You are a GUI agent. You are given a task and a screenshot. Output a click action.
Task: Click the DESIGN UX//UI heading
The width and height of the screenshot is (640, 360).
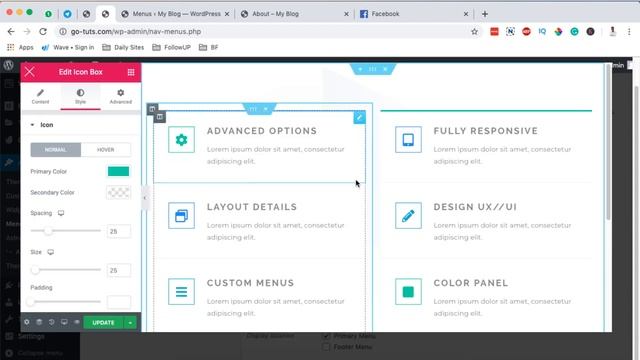pos(475,207)
